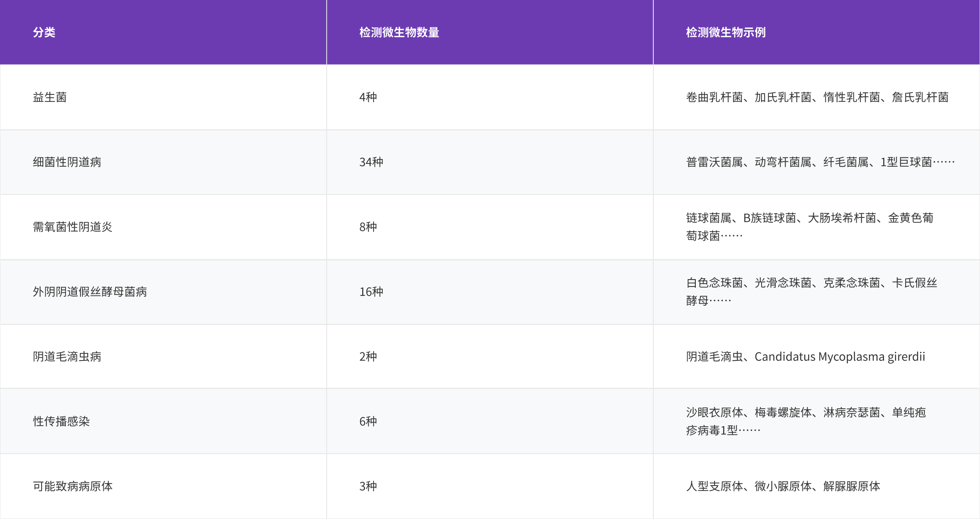Click the 2种 count cell
This screenshot has height=519, width=980.
click(368, 356)
